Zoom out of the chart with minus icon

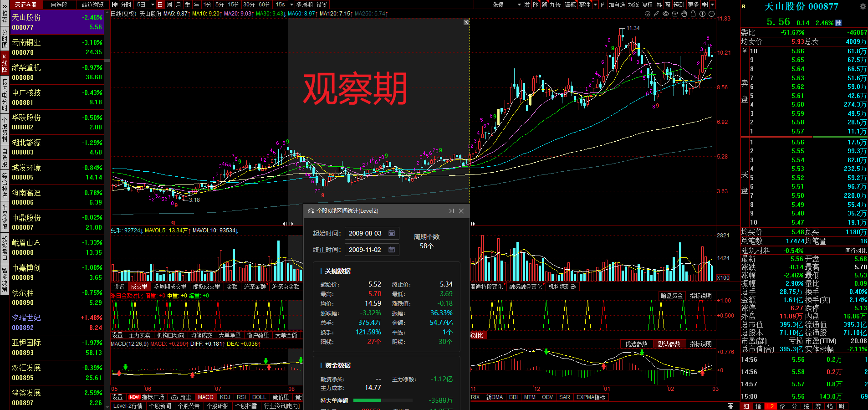click(712, 14)
